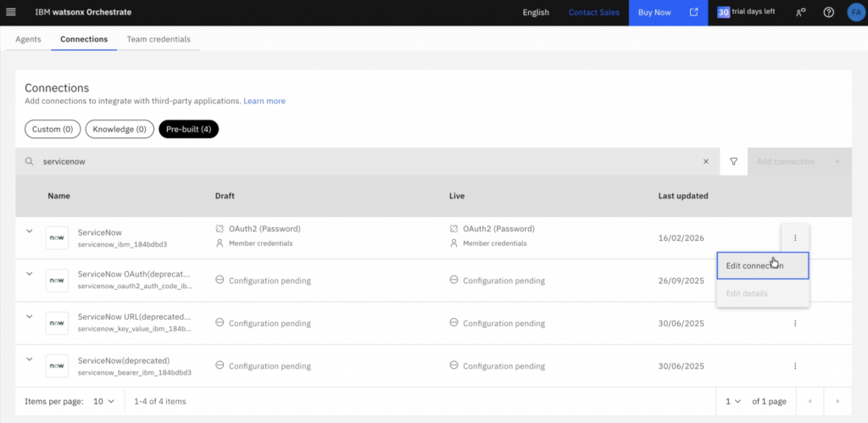Click Live Member credentials person icon
Viewport: 868px width, 423px height.
(x=454, y=243)
